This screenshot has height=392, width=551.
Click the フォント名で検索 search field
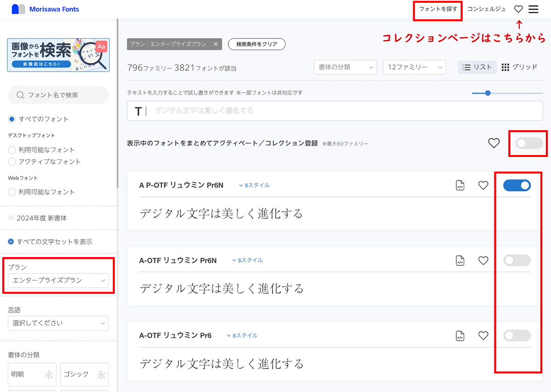[x=58, y=95]
